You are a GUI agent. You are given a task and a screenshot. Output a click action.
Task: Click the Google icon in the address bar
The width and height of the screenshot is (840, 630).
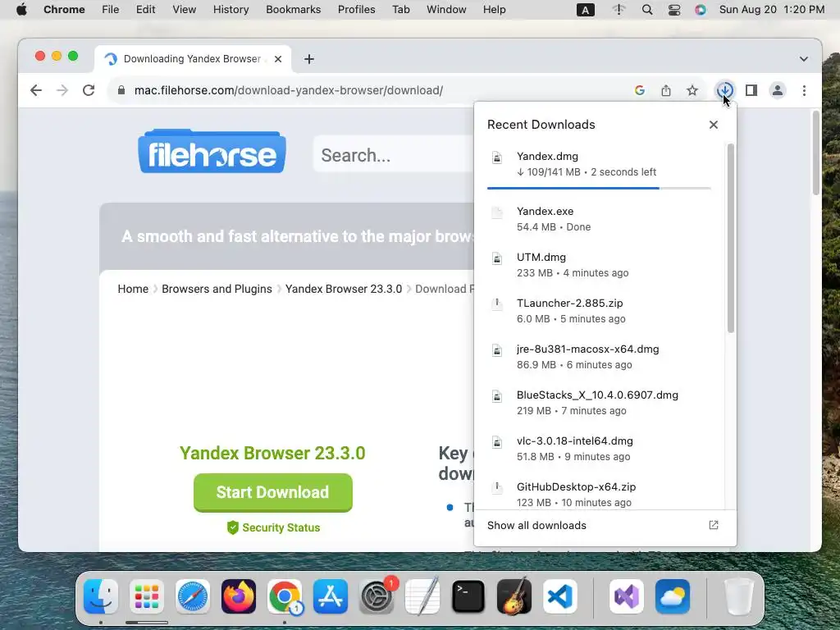pyautogui.click(x=640, y=90)
